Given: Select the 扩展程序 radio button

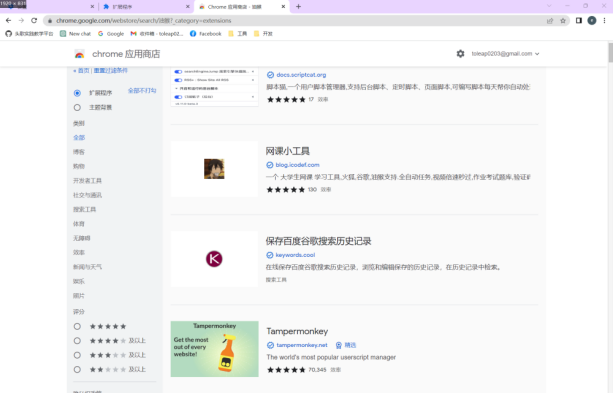Looking at the screenshot, I should pos(77,93).
